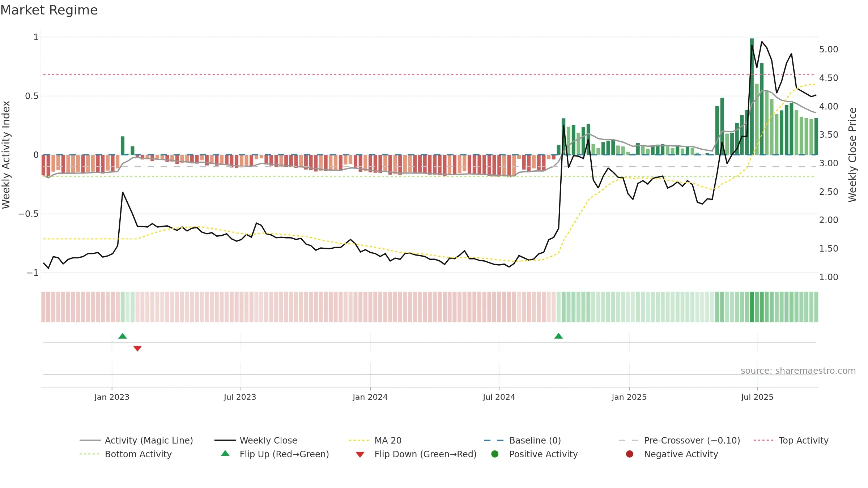Screen dimensions: 868x488
Task: Click the Weekly Activity Index axis title
Action: pos(6,155)
